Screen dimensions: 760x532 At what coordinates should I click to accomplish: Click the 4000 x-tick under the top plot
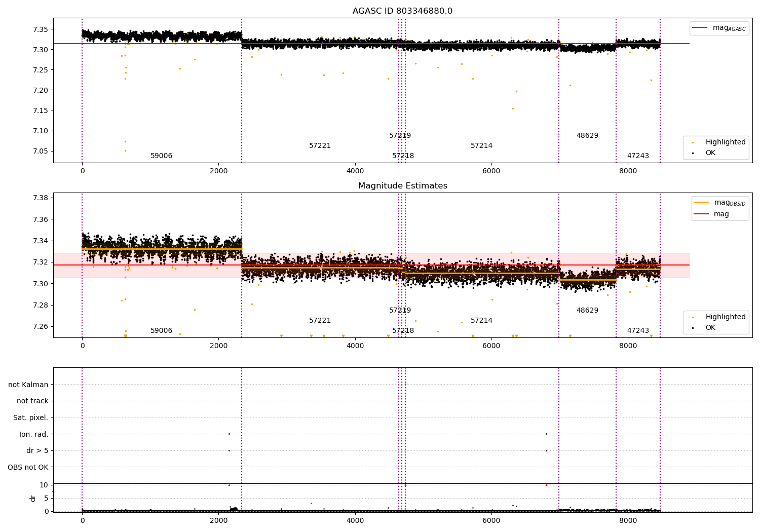[x=355, y=171]
